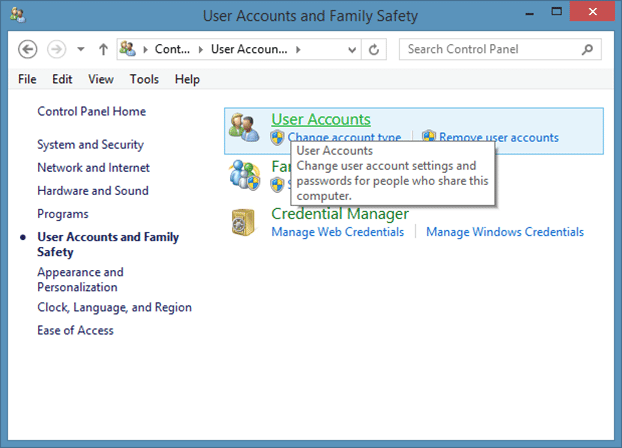Open System and Security category
Viewport: 622px width, 448px height.
90,145
